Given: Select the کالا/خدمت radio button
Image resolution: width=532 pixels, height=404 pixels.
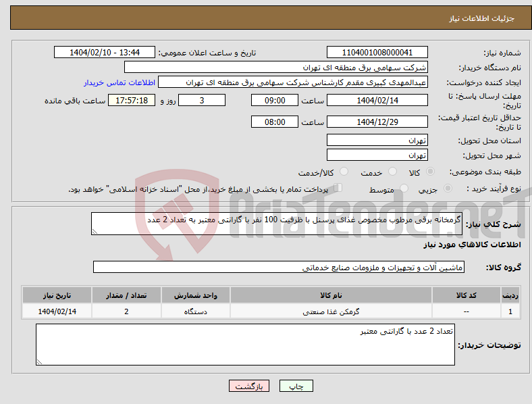Looking at the screenshot, I should tap(344, 172).
